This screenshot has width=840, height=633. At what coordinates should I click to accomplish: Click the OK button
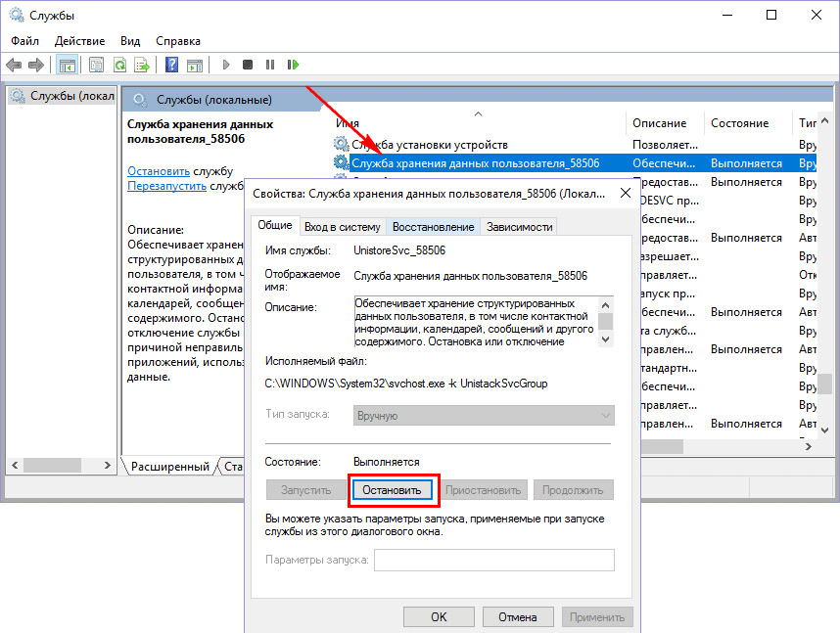click(439, 617)
